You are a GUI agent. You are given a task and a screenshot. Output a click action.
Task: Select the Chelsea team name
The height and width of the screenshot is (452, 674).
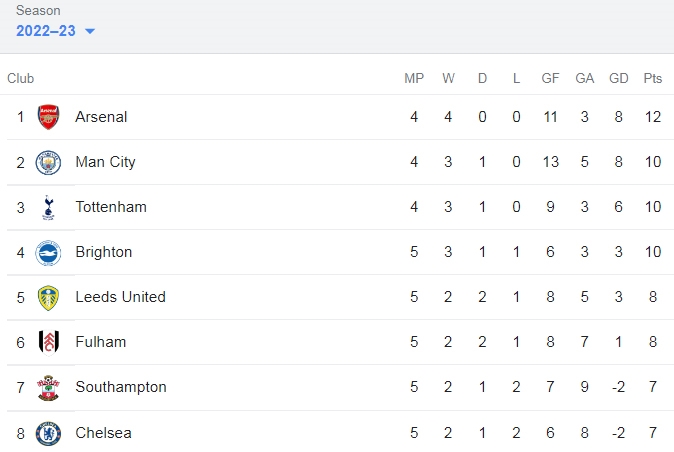pyautogui.click(x=103, y=433)
